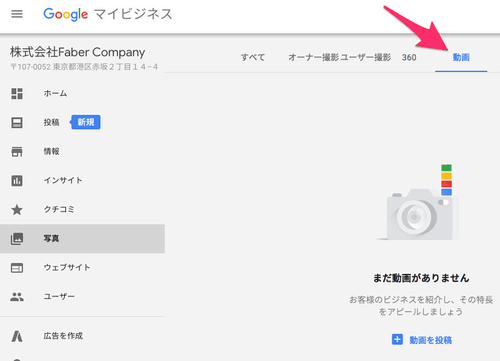This screenshot has height=361, width=500.
Task: Click the 新規 badge next to 投稿
Action: (x=85, y=122)
